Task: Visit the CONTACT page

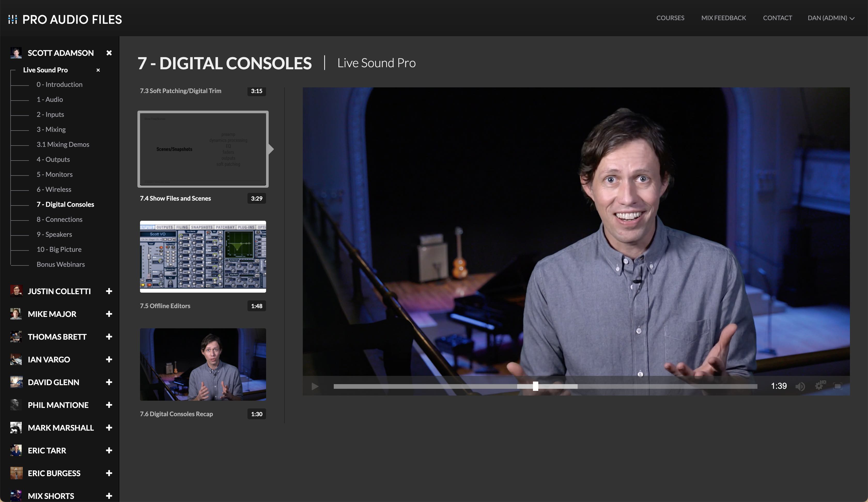Action: pos(777,18)
